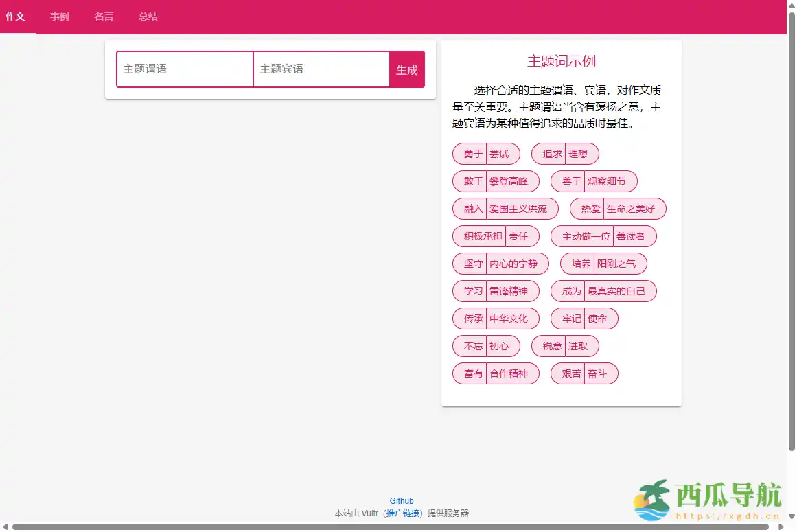This screenshot has height=532, width=797.
Task: Switch to the 作文 tab
Action: pos(16,16)
